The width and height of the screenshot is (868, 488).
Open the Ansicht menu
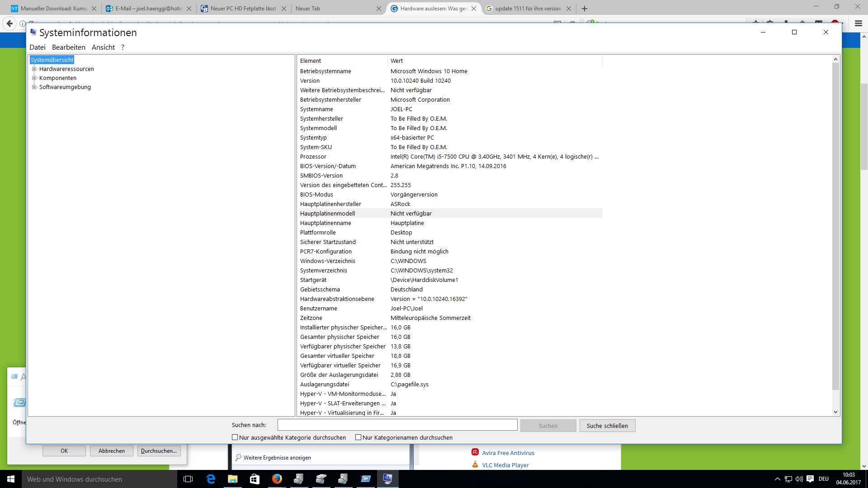point(103,47)
